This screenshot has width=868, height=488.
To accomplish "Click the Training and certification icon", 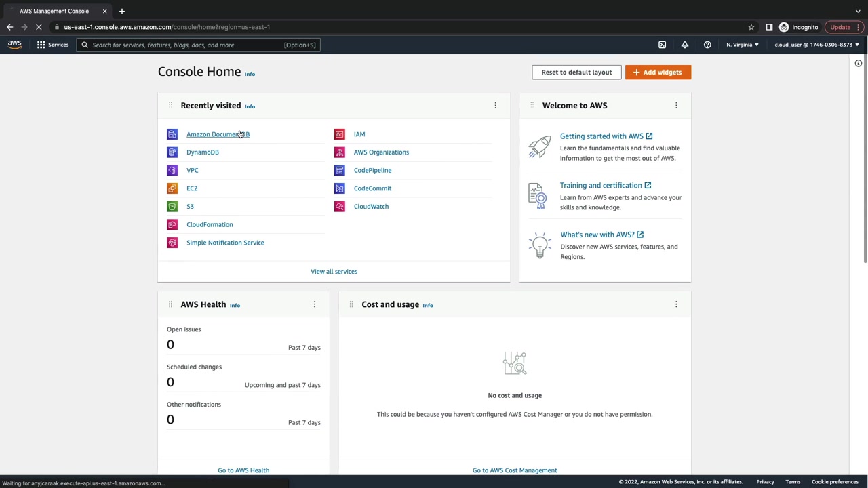I will [537, 195].
